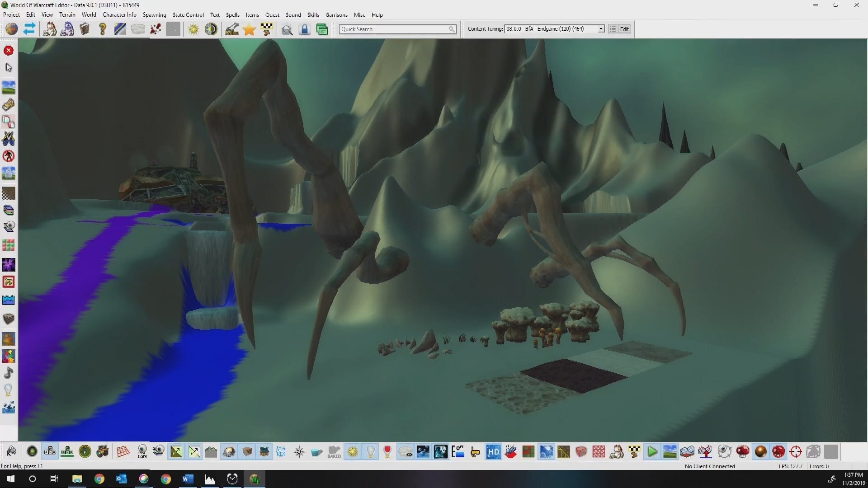Viewport: 868px width, 488px height.
Task: Click the globe world icon in top toolbar
Action: pos(12,29)
